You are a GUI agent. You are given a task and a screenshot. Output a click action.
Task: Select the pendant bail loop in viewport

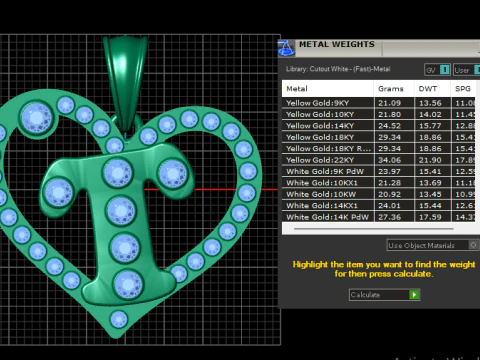point(125,82)
